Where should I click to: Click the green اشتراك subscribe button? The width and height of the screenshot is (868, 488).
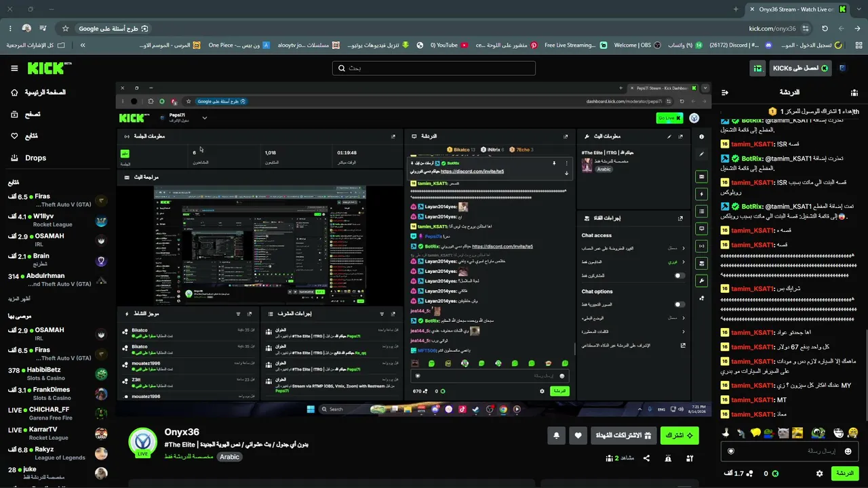click(x=679, y=435)
